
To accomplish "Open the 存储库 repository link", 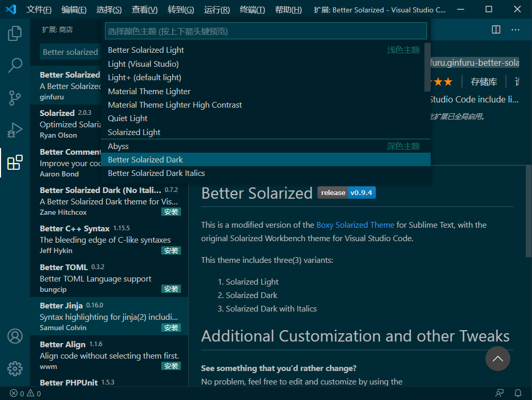I will (x=483, y=82).
